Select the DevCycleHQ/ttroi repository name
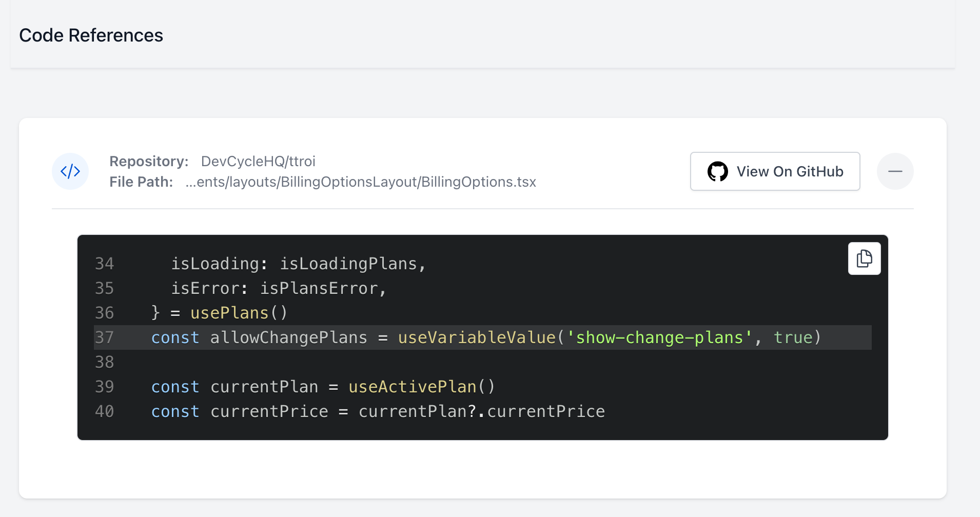Viewport: 980px width, 517px height. tap(258, 161)
